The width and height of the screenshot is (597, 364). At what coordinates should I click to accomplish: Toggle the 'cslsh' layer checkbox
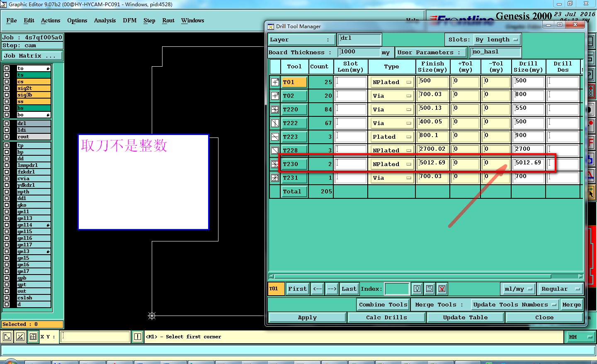(x=7, y=298)
